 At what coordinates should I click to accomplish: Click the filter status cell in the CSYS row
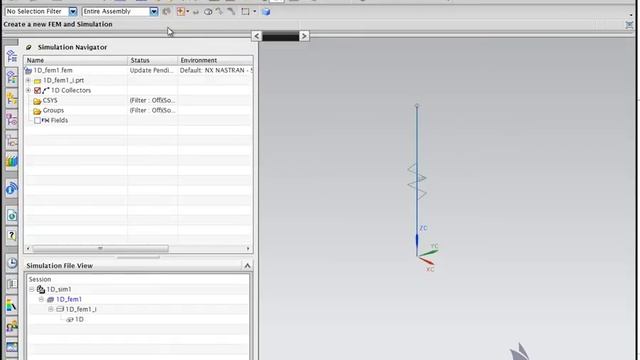point(152,100)
